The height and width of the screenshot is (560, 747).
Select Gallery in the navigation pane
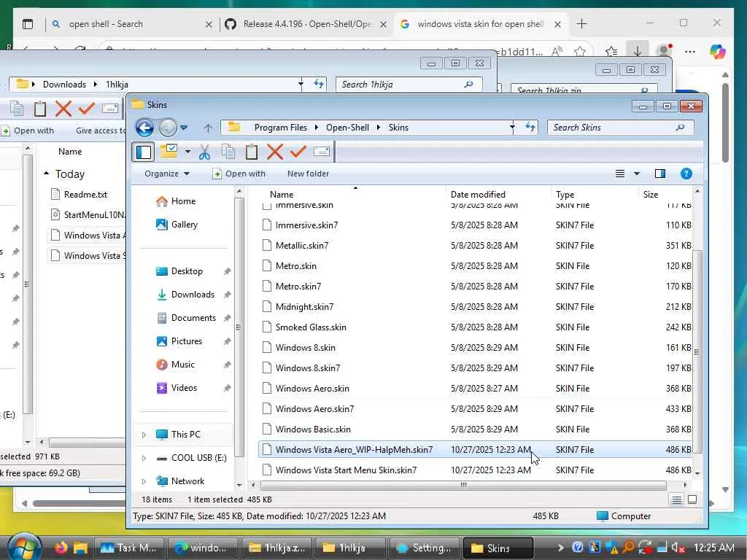(x=185, y=225)
